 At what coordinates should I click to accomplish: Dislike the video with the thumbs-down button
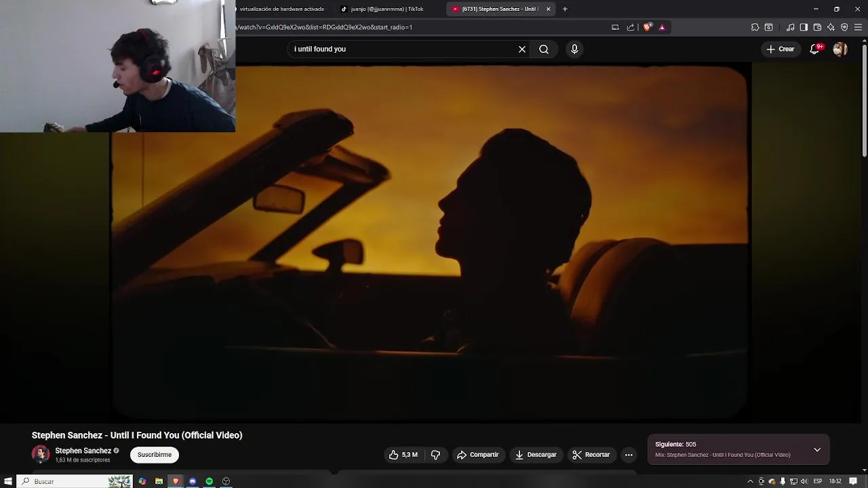(x=435, y=455)
